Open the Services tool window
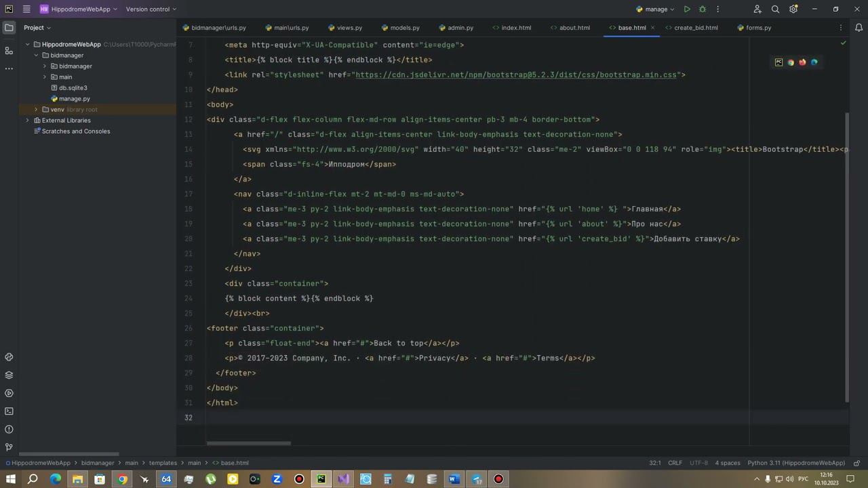The image size is (868, 488). click(9, 393)
